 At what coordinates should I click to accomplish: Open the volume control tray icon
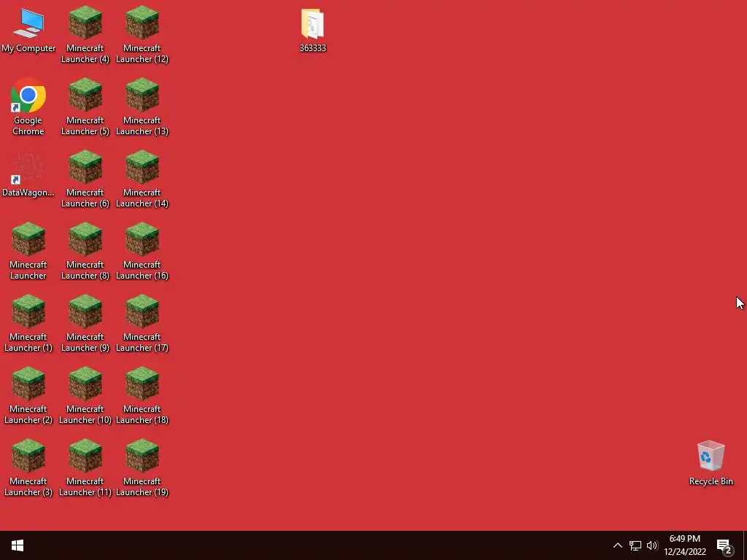[652, 545]
